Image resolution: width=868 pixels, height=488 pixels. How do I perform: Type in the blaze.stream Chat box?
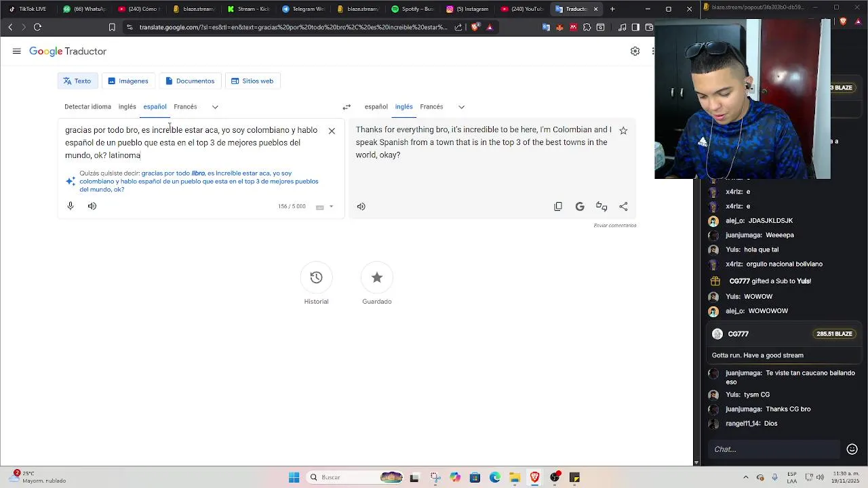(774, 449)
